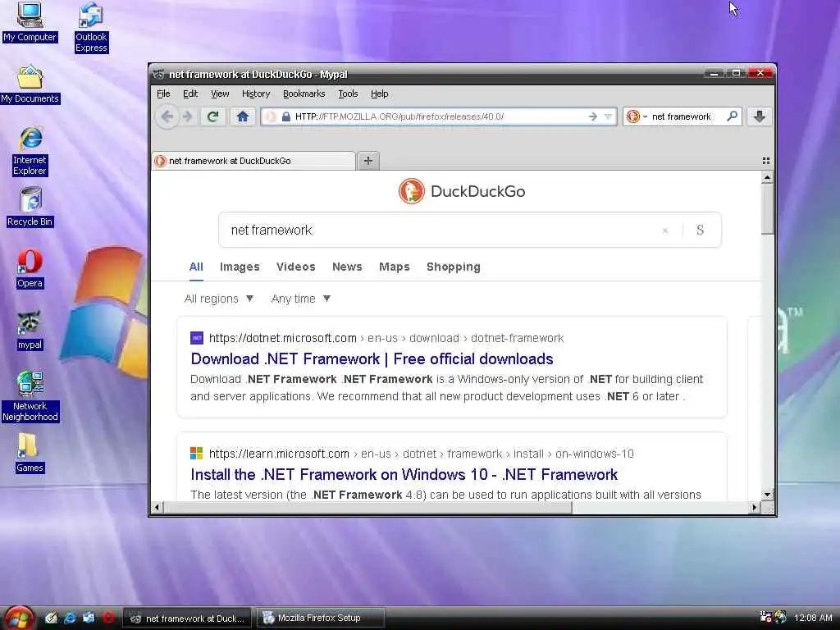Click the Mypal taskbar button for DuckDuckGo

[x=188, y=619]
